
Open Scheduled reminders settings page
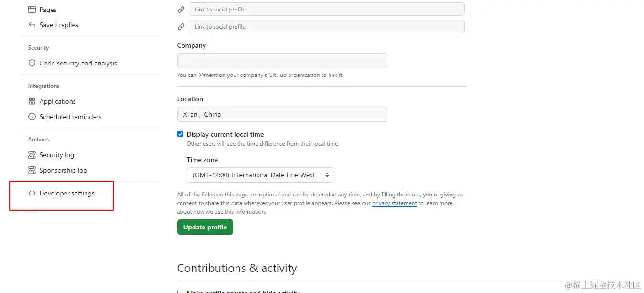[x=70, y=117]
